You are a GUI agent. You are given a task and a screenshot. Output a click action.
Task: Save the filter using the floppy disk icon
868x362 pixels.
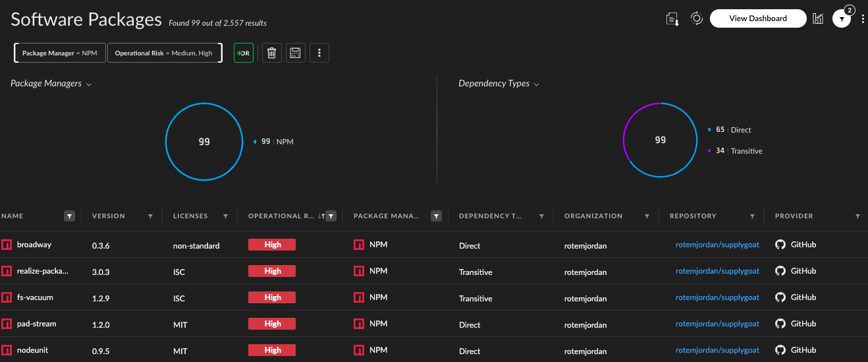click(296, 53)
